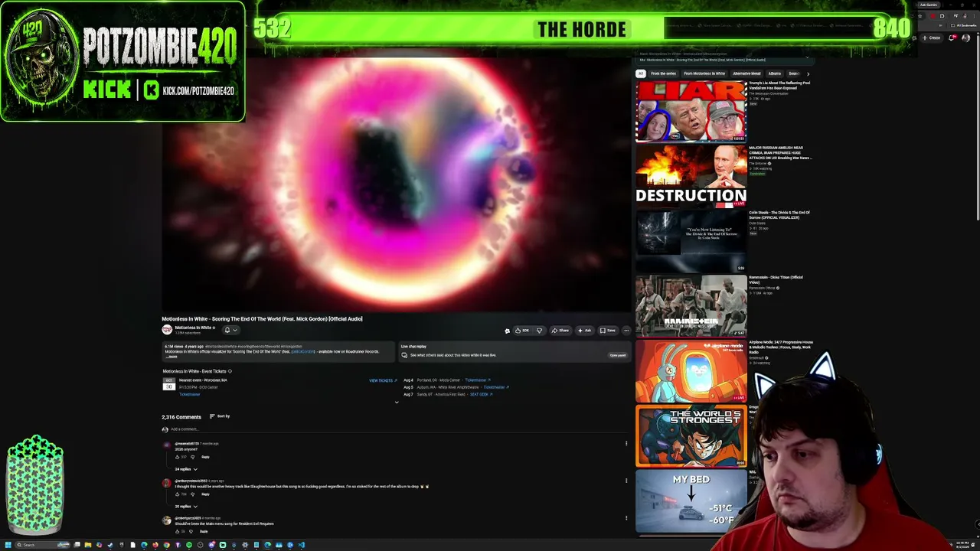Open Firefox from the taskbar

pyautogui.click(x=155, y=545)
